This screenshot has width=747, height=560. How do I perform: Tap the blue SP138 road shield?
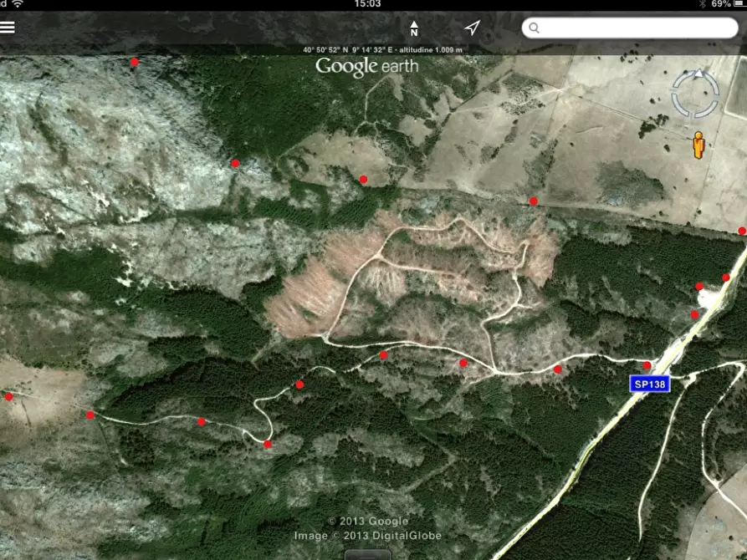coord(650,384)
